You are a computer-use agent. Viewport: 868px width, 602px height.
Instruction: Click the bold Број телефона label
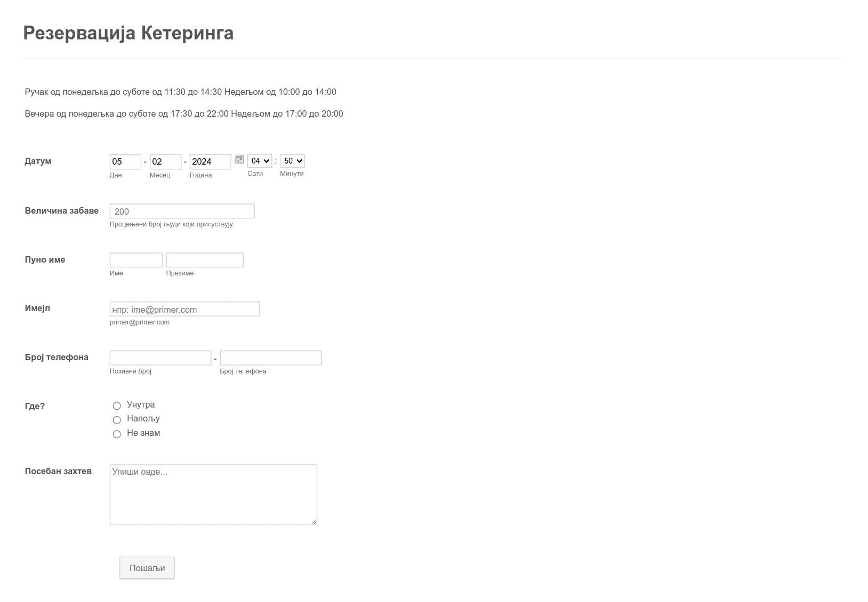point(57,357)
